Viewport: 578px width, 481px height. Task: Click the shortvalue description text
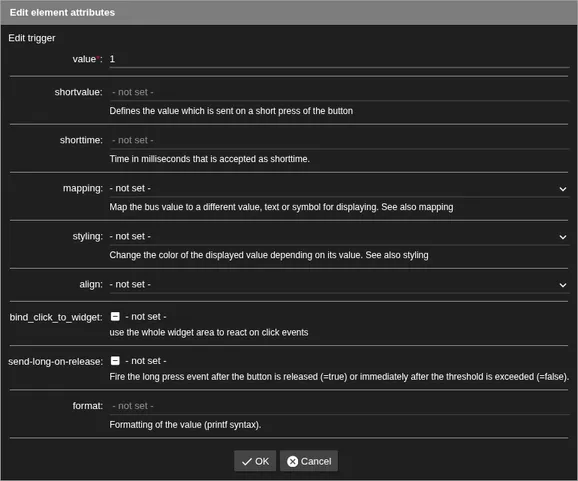tap(231, 111)
